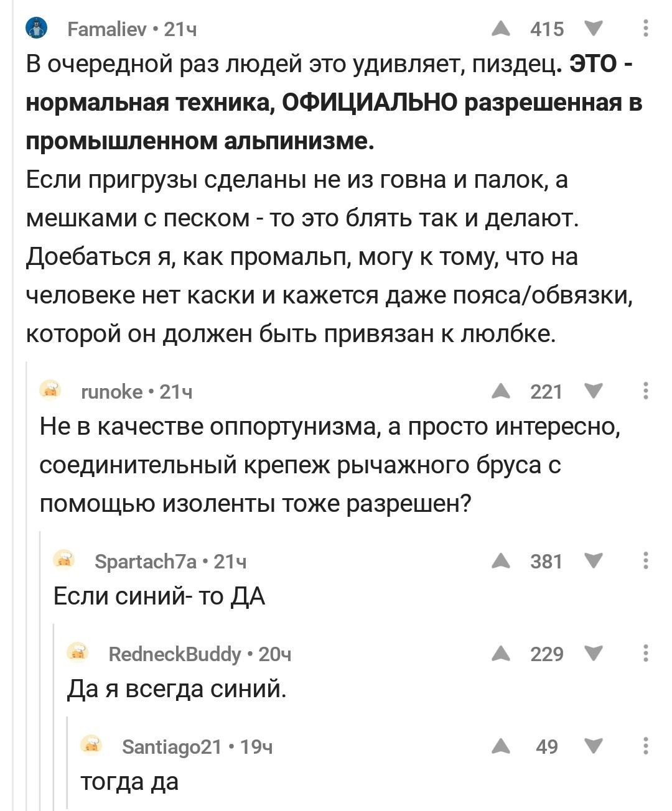Downvote Santiago21's reply
The width and height of the screenshot is (672, 811).
click(x=594, y=746)
